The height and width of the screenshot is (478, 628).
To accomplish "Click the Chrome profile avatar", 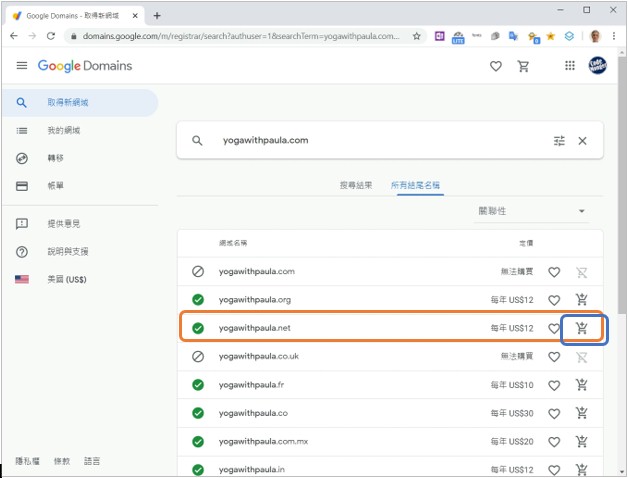I will (x=595, y=36).
